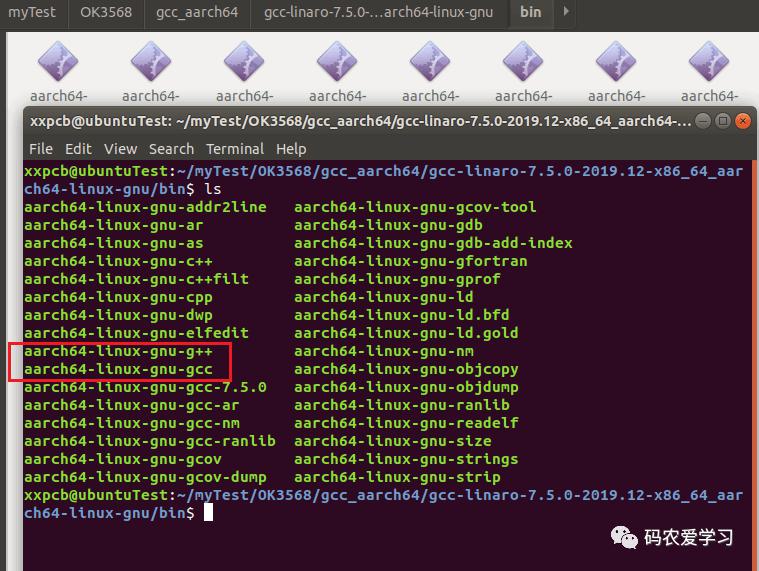The width and height of the screenshot is (759, 571).
Task: Close the terminal window
Action: coord(743,120)
